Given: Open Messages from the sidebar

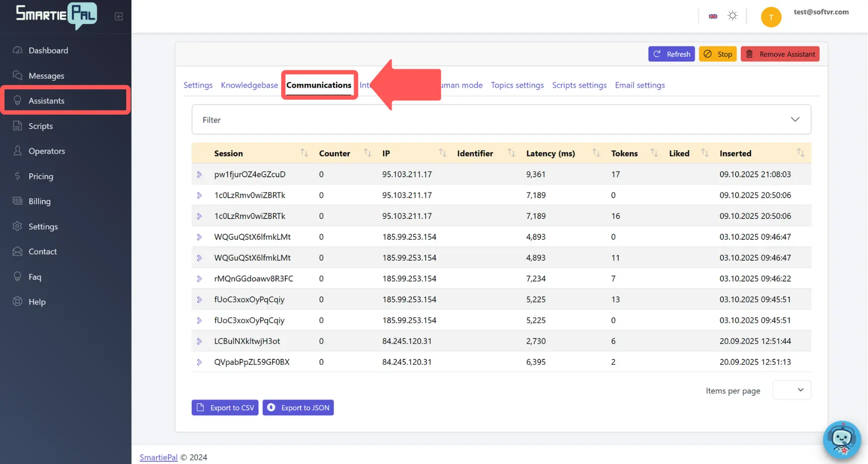Looking at the screenshot, I should pyautogui.click(x=45, y=75).
